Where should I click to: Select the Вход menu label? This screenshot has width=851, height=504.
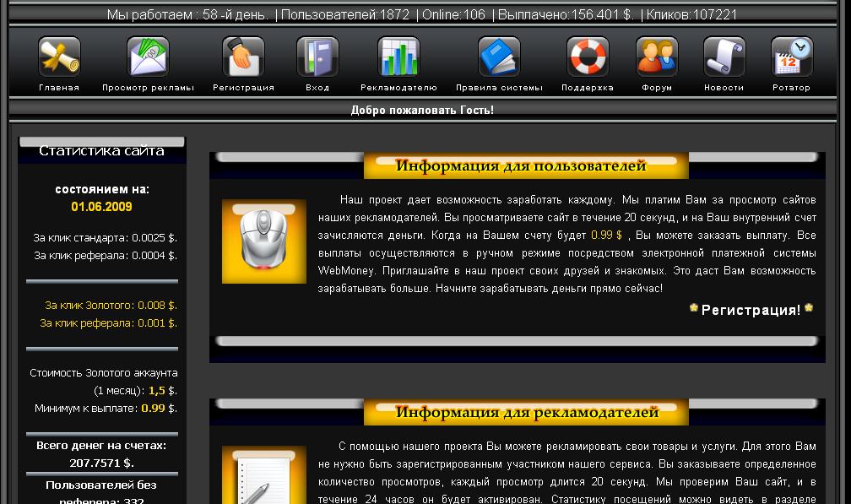[x=317, y=87]
